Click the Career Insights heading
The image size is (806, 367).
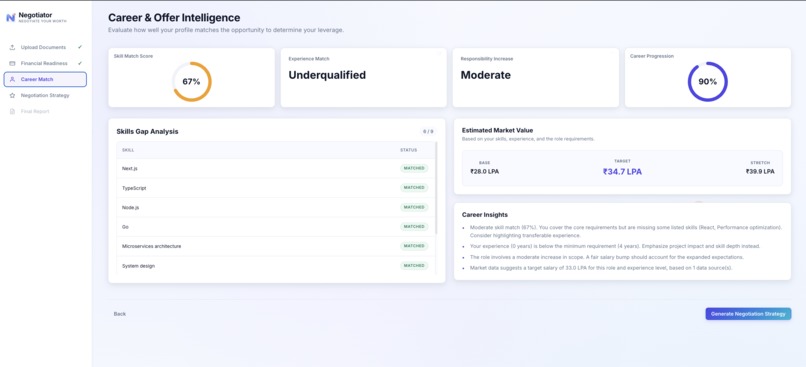tap(485, 214)
